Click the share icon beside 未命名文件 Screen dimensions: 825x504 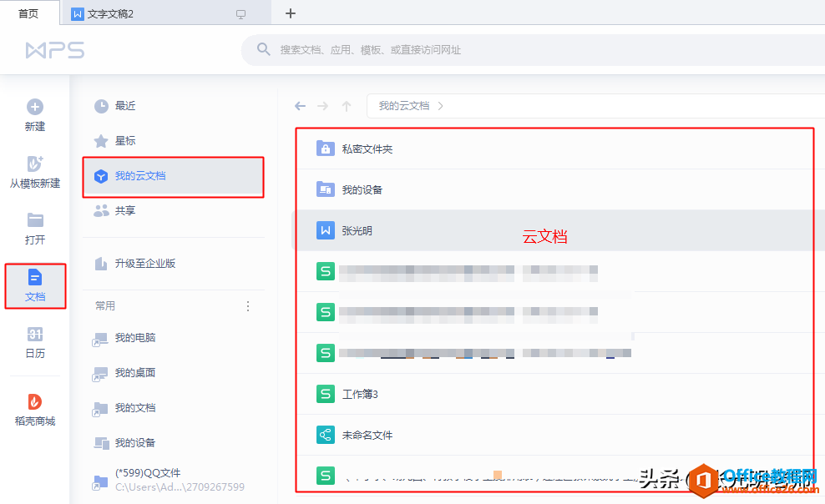[x=325, y=435]
